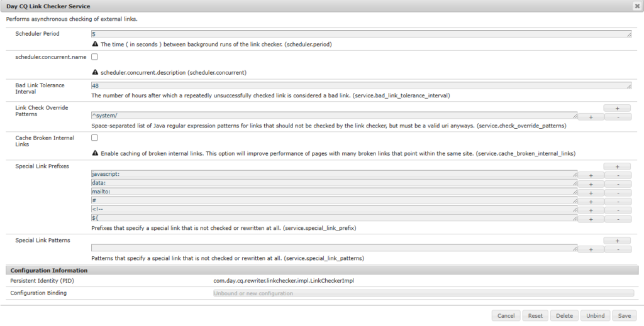The width and height of the screenshot is (644, 326).
Task: Click the Unbind button
Action: (595, 315)
